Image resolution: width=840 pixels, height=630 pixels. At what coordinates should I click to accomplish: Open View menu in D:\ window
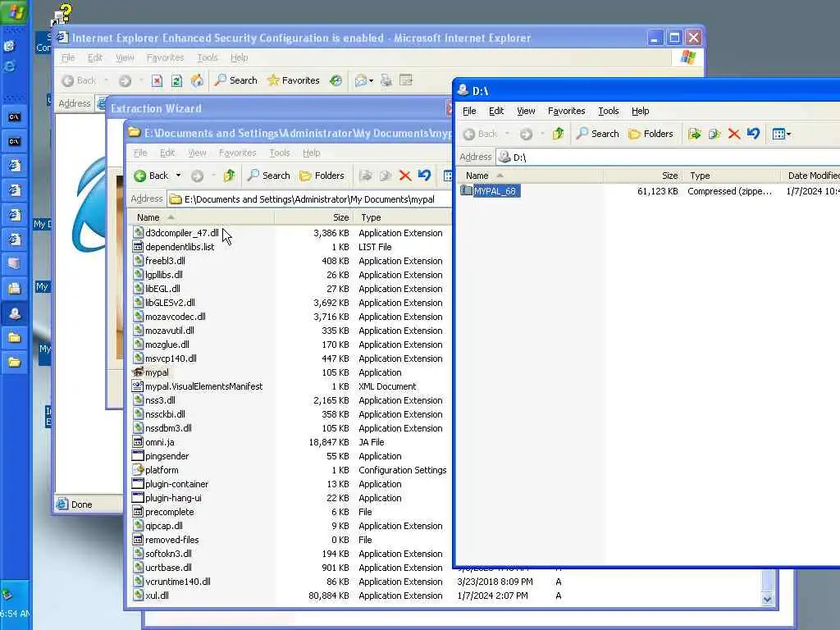(x=526, y=111)
